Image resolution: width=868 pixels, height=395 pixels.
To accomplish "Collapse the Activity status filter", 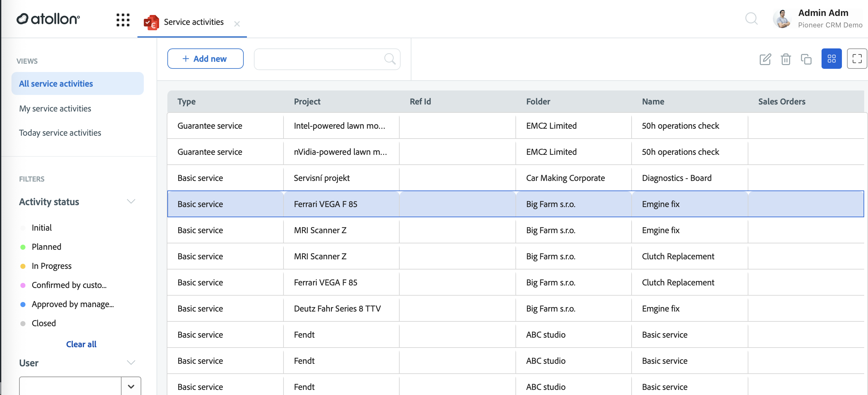I will click(131, 201).
